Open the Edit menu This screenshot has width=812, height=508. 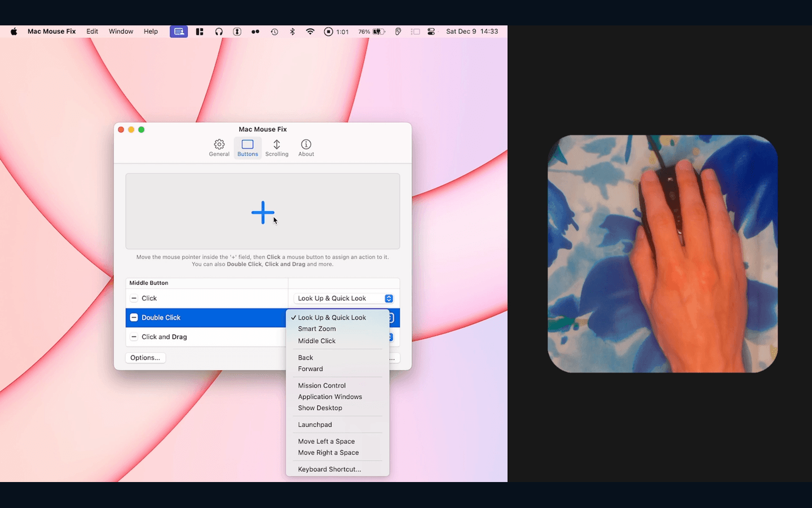point(92,32)
